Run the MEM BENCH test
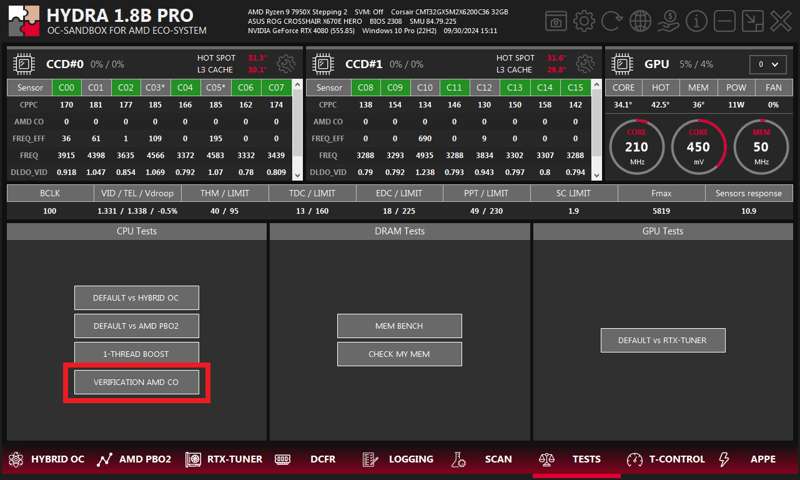 [399, 326]
